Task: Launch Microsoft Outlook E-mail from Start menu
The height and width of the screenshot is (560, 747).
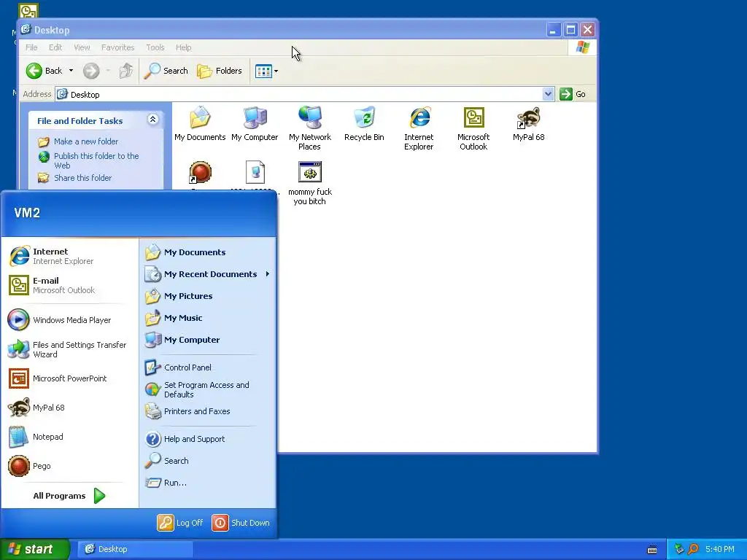Action: pos(69,285)
